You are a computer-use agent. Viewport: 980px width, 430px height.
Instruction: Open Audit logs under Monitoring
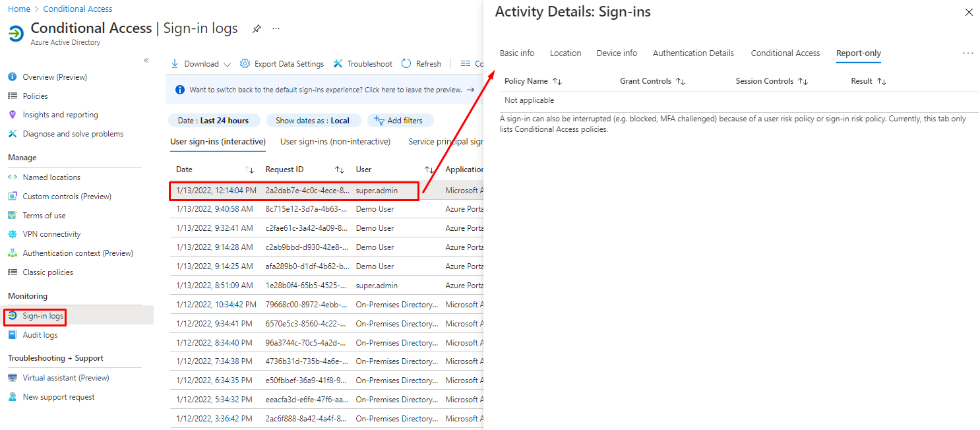click(40, 335)
